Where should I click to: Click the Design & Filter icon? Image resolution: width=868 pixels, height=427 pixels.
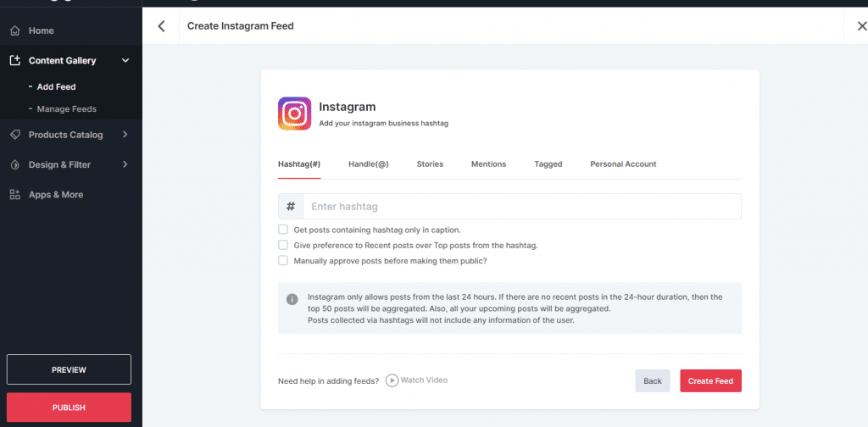14,164
